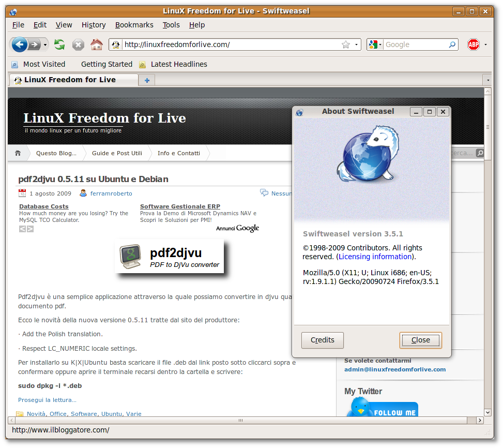
Task: Select the Guide e Post Utili tab
Action: (x=117, y=153)
